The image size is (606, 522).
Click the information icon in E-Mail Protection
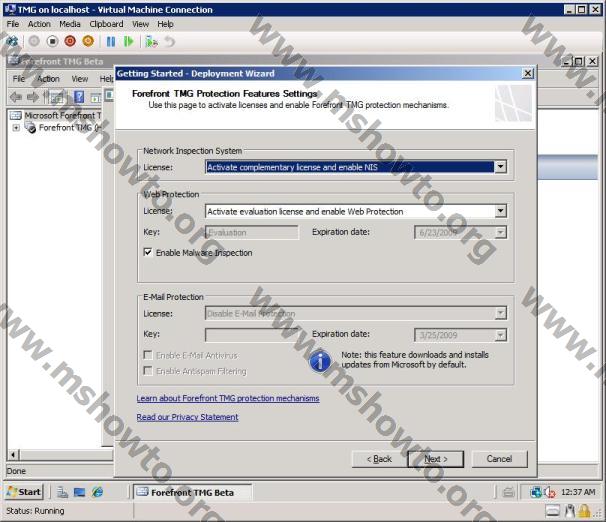[320, 361]
